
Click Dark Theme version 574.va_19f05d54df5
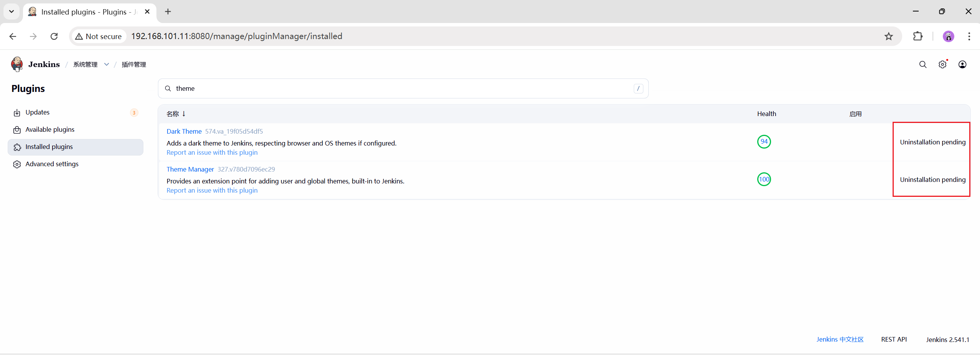[x=234, y=131]
